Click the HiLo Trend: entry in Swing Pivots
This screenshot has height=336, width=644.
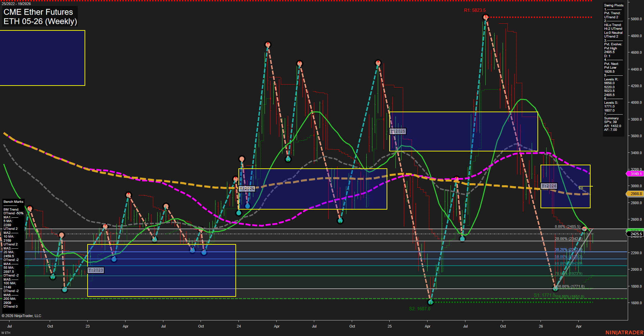pyautogui.click(x=613, y=25)
